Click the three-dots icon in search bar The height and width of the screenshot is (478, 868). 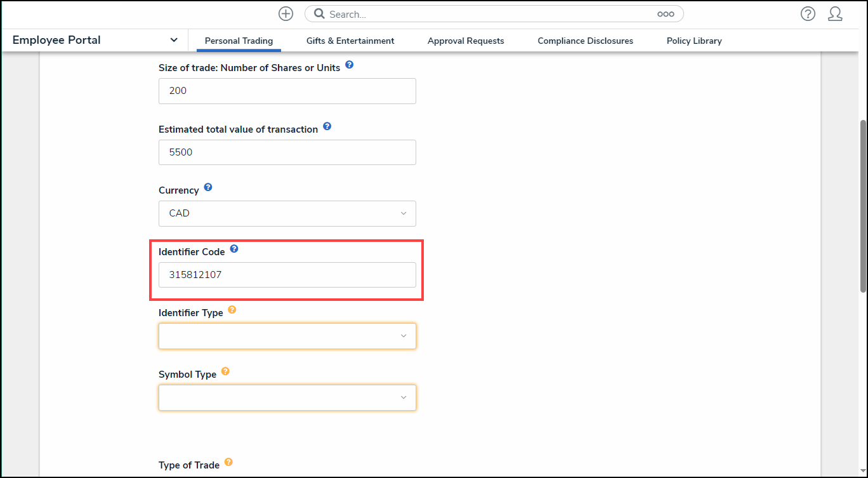click(x=665, y=14)
